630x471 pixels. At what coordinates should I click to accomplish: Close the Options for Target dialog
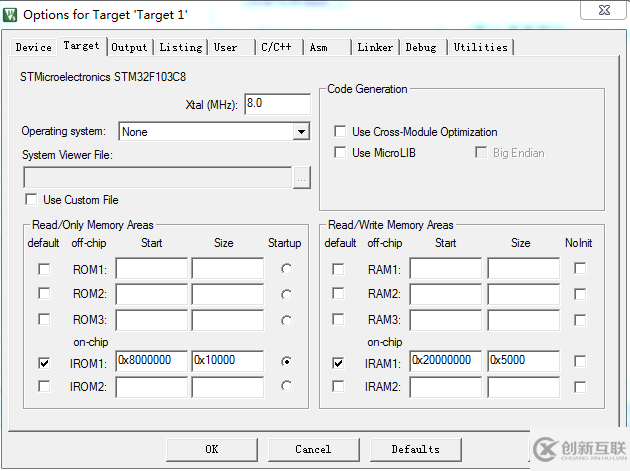(603, 10)
